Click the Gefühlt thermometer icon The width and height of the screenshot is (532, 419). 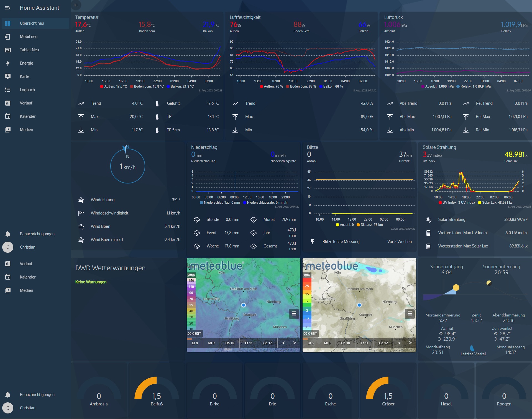point(157,103)
